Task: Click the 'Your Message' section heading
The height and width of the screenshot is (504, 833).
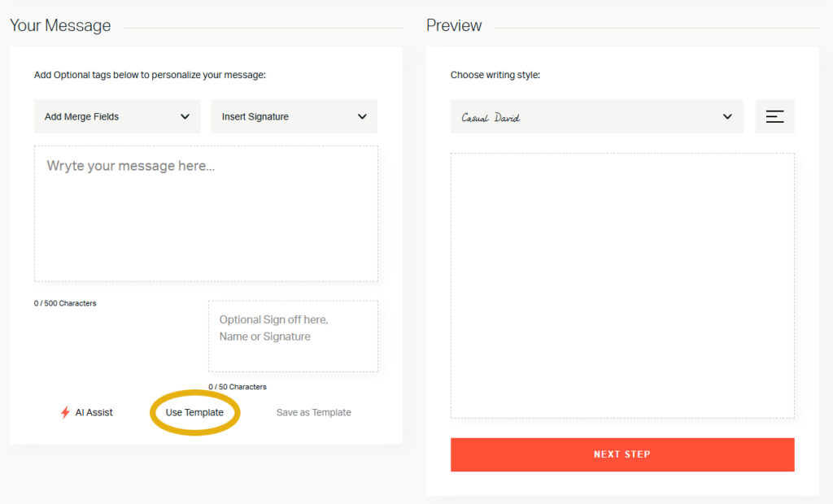Action: pyautogui.click(x=60, y=25)
